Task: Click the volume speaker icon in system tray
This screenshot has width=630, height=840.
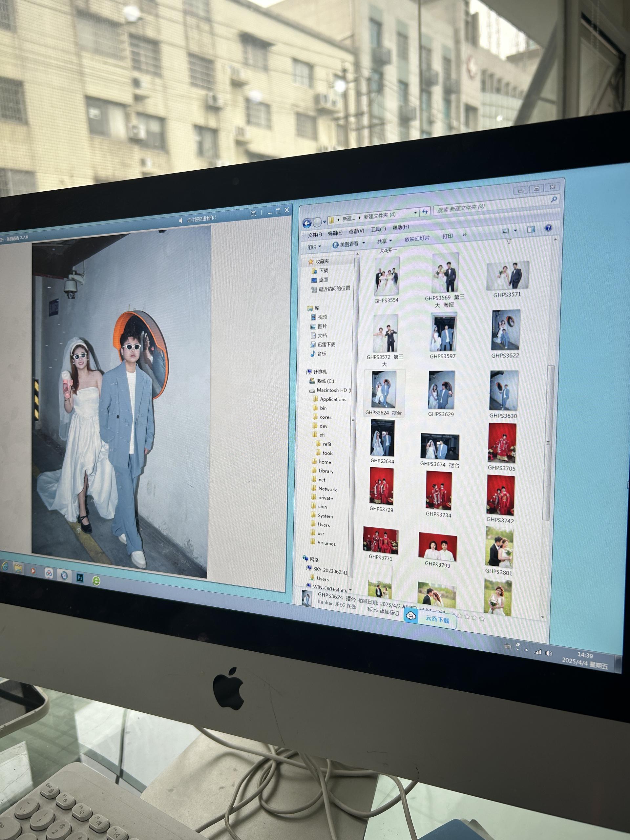Action: [x=549, y=653]
